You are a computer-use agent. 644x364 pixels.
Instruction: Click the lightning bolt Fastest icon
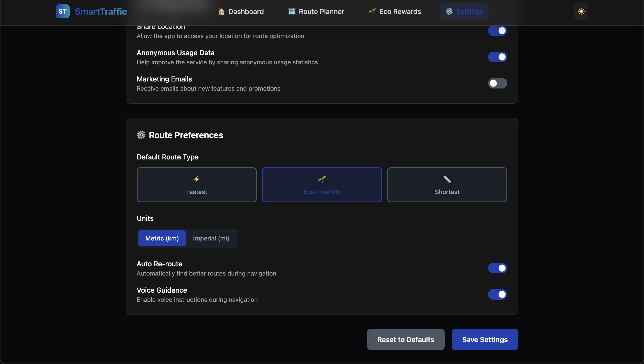tap(196, 179)
